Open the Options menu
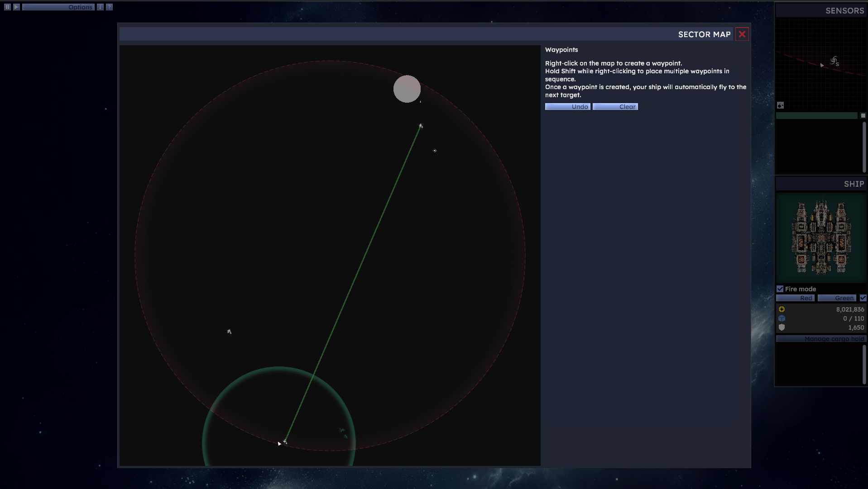The width and height of the screenshot is (868, 489). (x=58, y=7)
